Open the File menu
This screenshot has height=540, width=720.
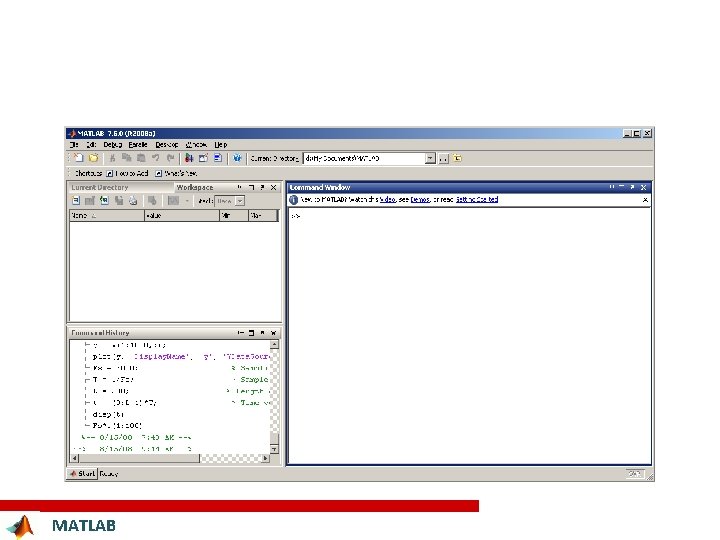point(74,145)
